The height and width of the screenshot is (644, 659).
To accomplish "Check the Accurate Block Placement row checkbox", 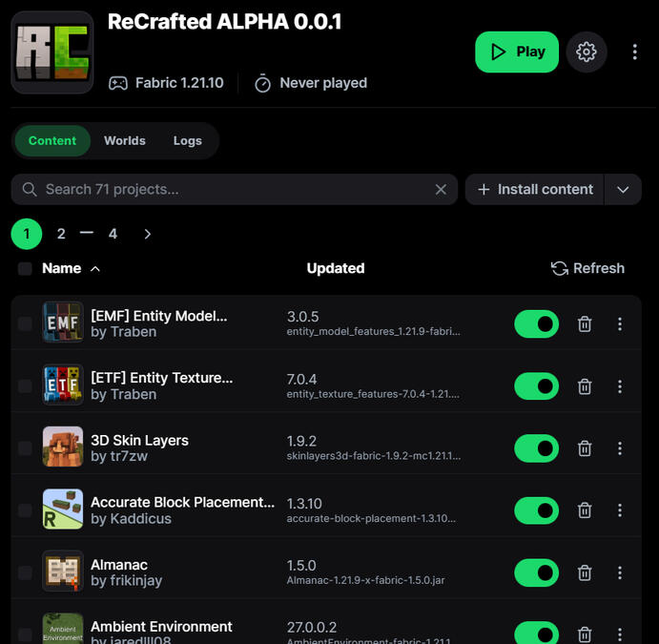I will 25,510.
